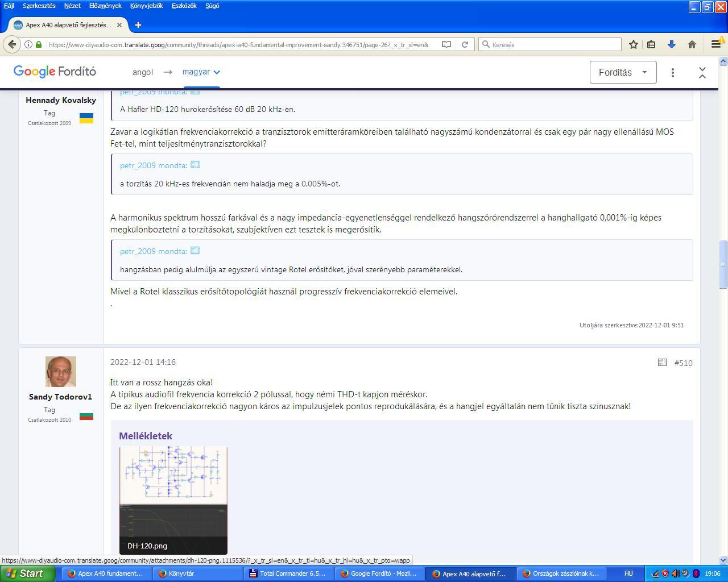Click the Start button

pyautogui.click(x=28, y=573)
